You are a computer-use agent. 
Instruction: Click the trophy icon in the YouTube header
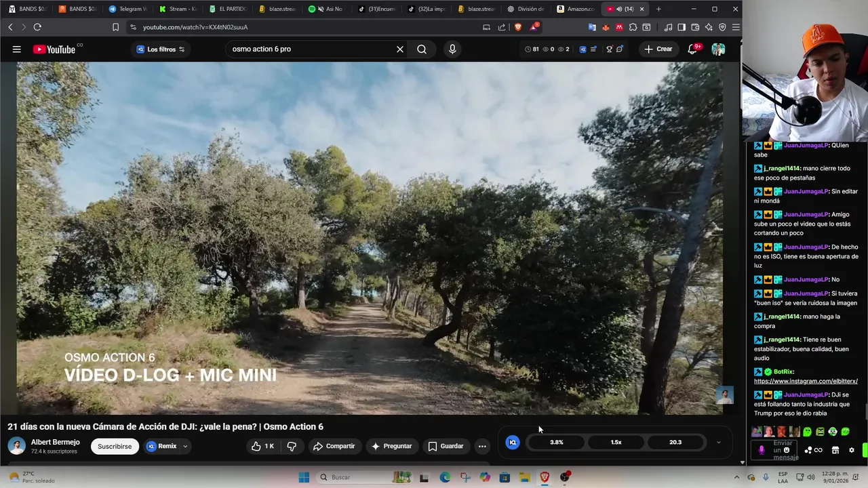(x=609, y=49)
